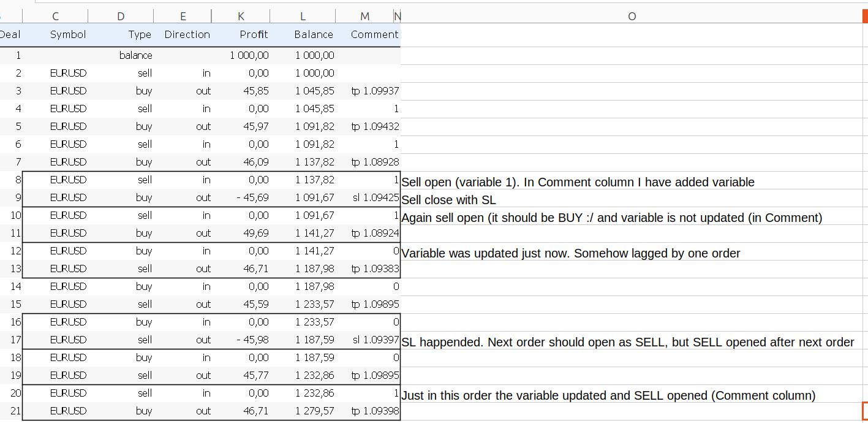Screen dimensions: 868x423
Task: Click the Balance header cell
Action: pyautogui.click(x=314, y=34)
